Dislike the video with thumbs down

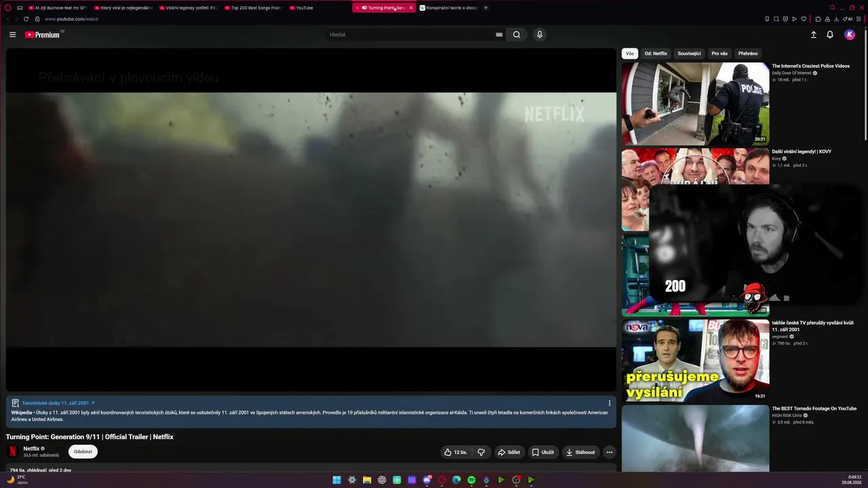pos(481,452)
